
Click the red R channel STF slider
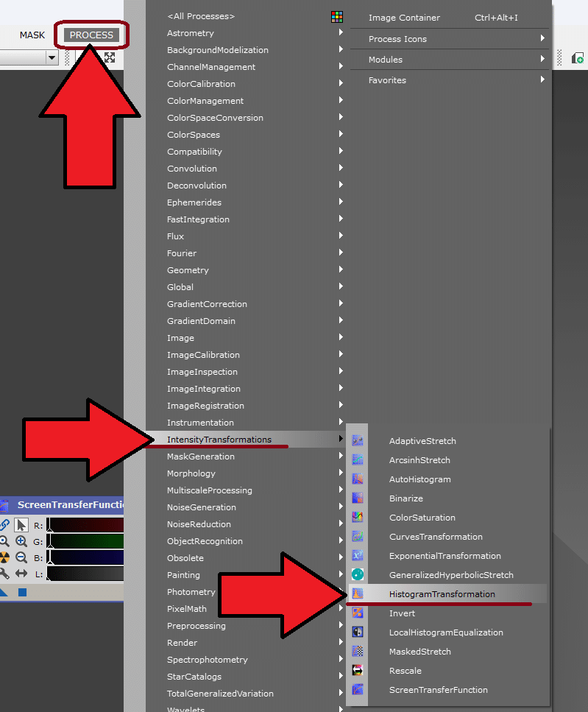[85, 525]
